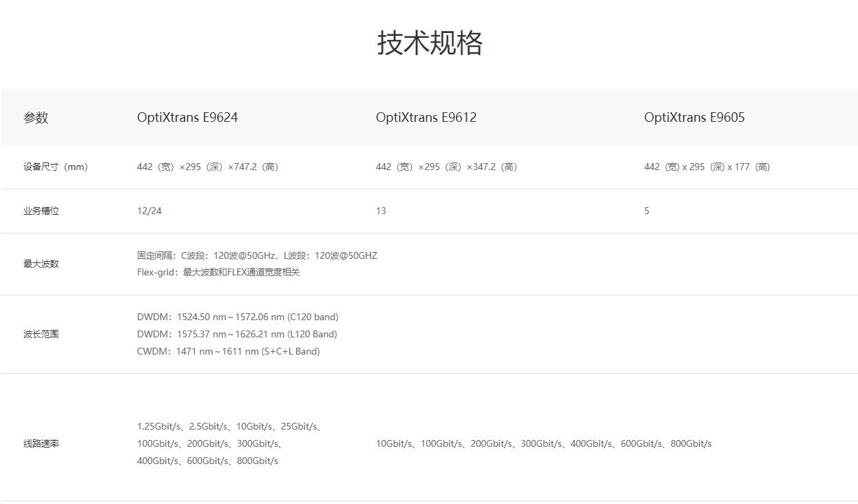Click the 400Gbit/s、600Gbit/s、800Gbit/s line under E9624
The height and width of the screenshot is (504, 858).
[x=208, y=461]
